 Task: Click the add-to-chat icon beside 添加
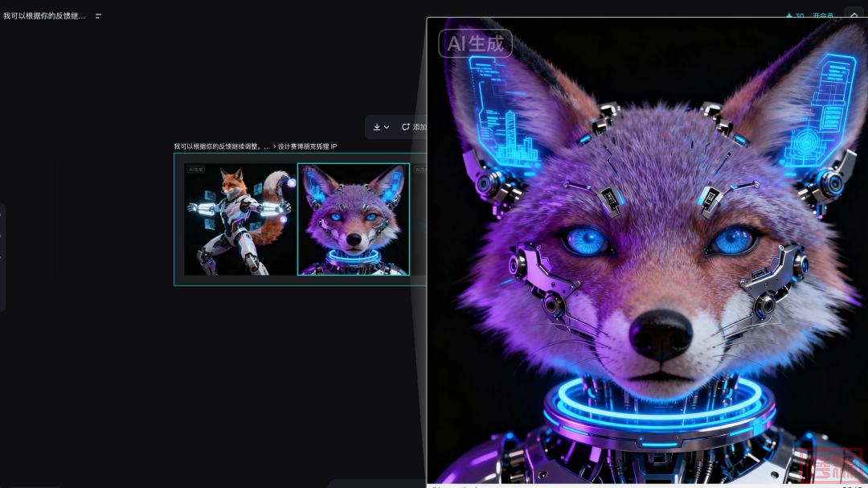tap(406, 127)
